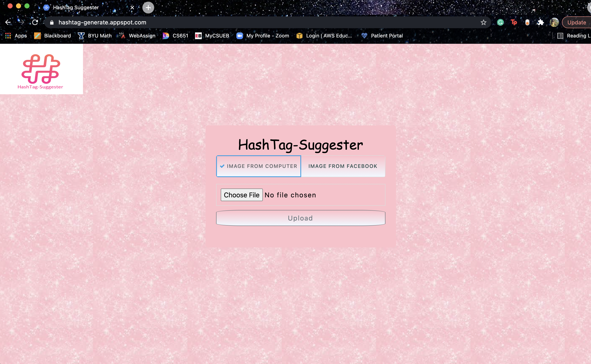Click the Upload button

pos(300,218)
